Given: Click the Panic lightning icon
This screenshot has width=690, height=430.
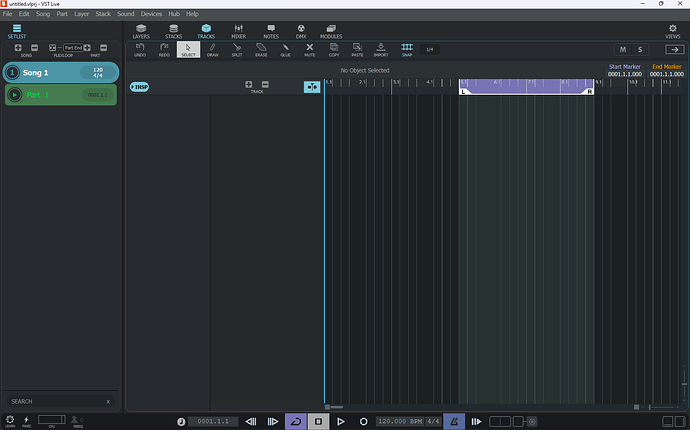Looking at the screenshot, I should point(26,421).
